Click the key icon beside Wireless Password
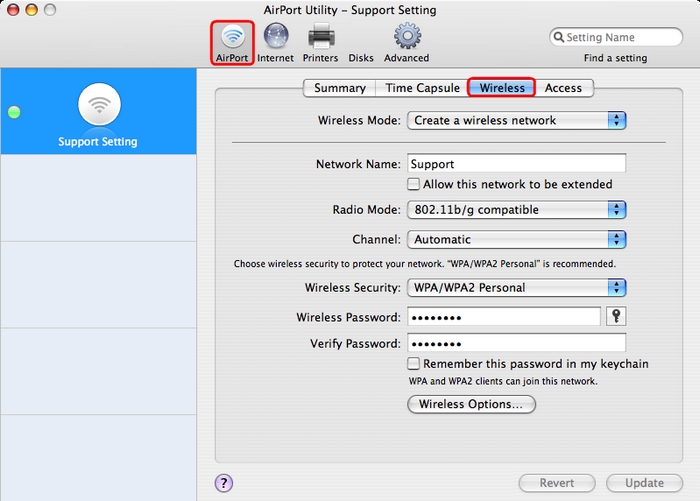Viewport: 700px width, 501px height. [x=616, y=317]
